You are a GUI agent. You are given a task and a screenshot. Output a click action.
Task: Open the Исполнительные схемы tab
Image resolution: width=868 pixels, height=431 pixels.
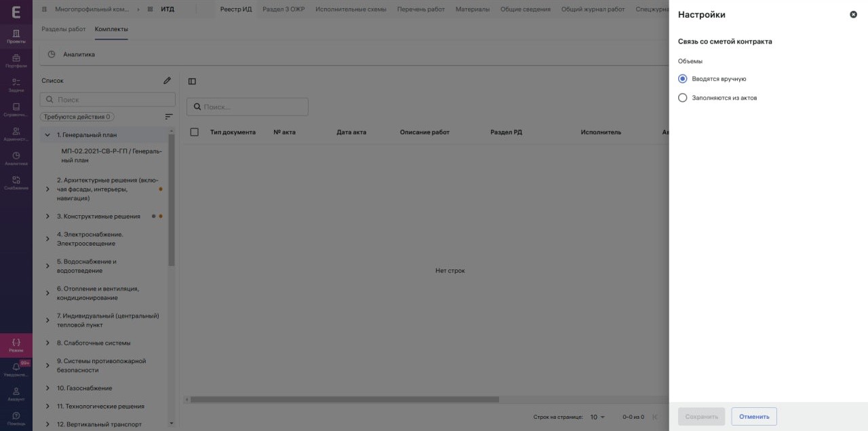point(351,10)
